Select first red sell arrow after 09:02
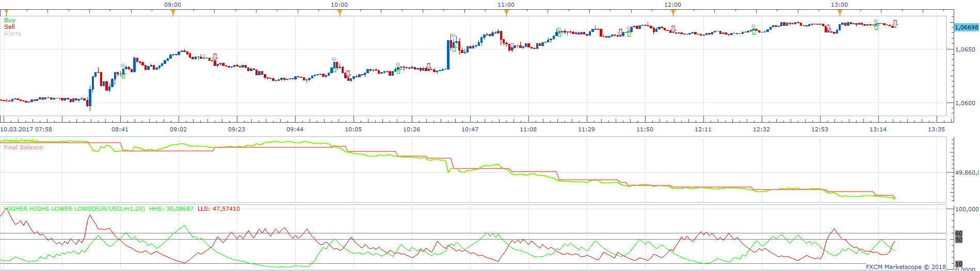The image size is (980, 271). (x=215, y=57)
